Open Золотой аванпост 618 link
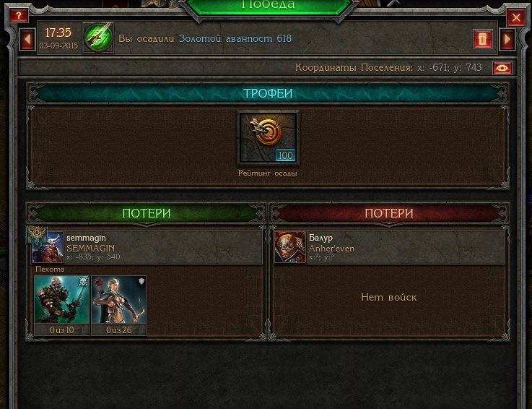Image resolution: width=532 pixels, height=409 pixels. (235, 39)
